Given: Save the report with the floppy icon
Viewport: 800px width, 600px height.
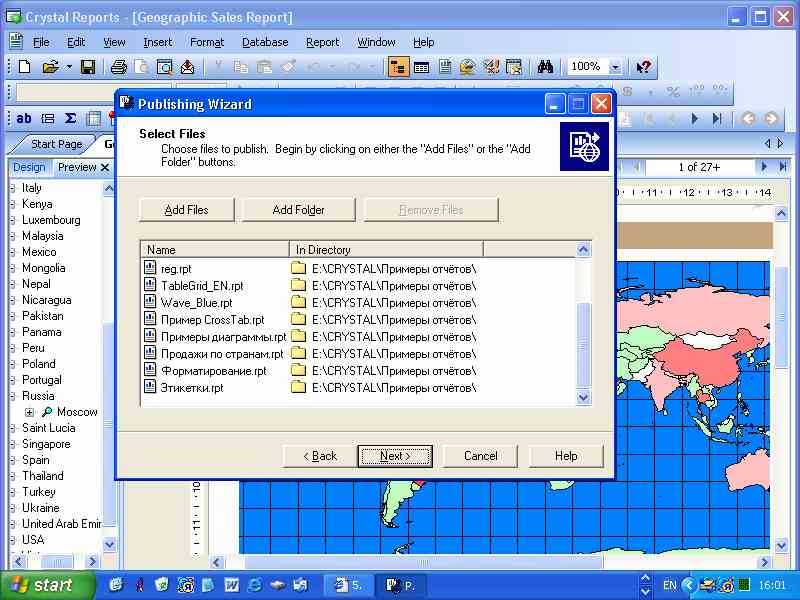Looking at the screenshot, I should (88, 67).
